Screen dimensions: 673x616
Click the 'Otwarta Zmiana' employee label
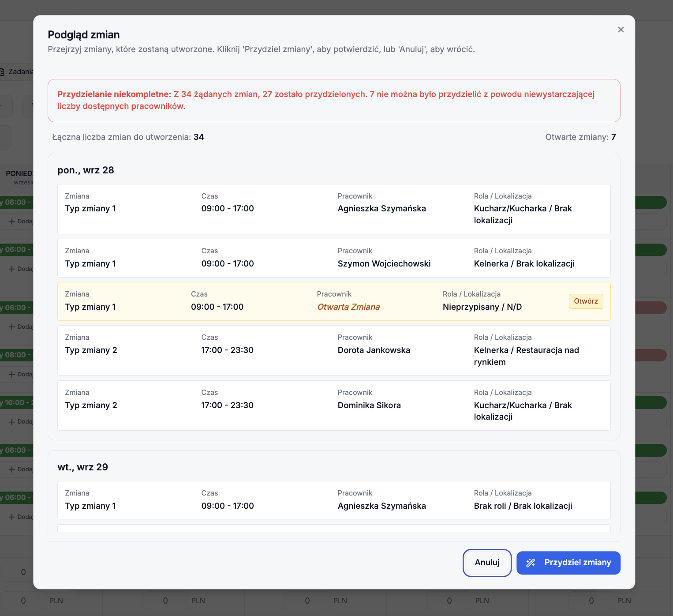click(348, 307)
